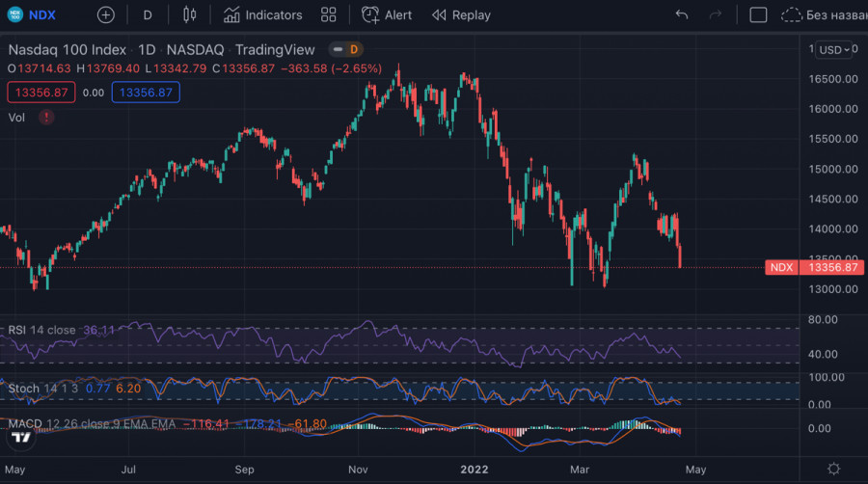Click the Nov label on time axis
The width and height of the screenshot is (868, 484).
(358, 470)
